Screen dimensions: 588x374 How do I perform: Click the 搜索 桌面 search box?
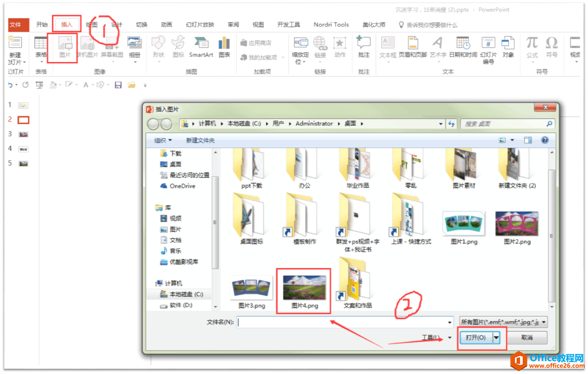click(507, 123)
